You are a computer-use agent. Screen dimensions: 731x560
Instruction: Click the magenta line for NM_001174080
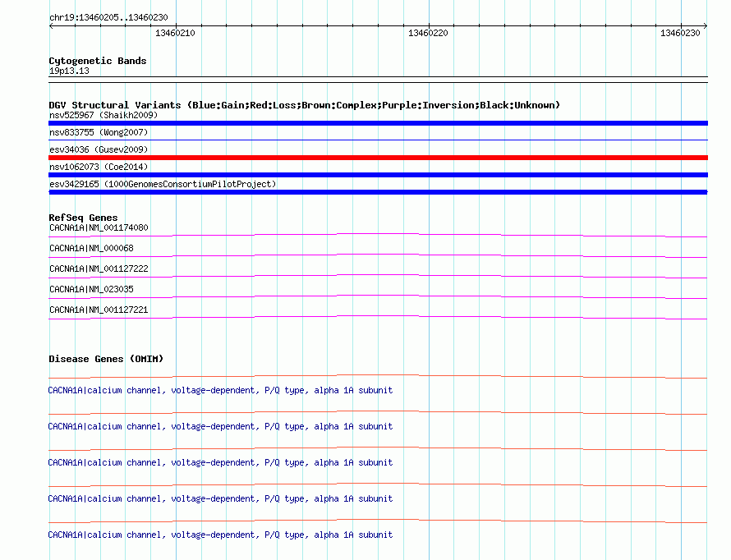pyautogui.click(x=378, y=236)
